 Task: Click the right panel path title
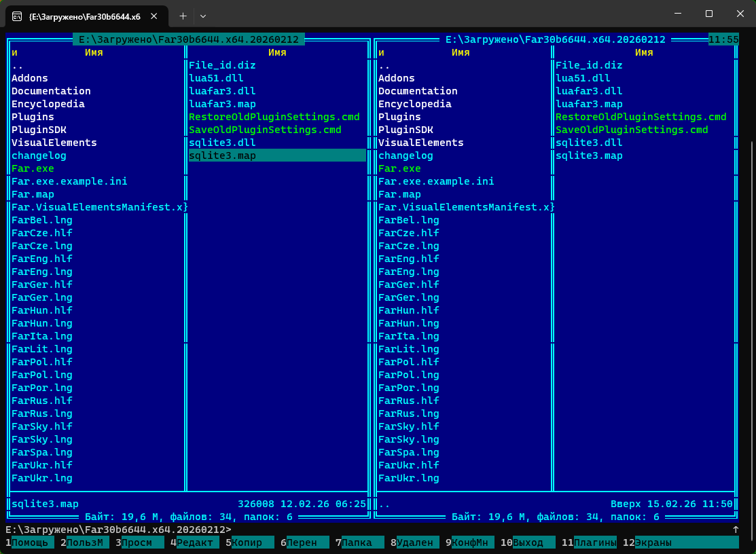click(555, 39)
